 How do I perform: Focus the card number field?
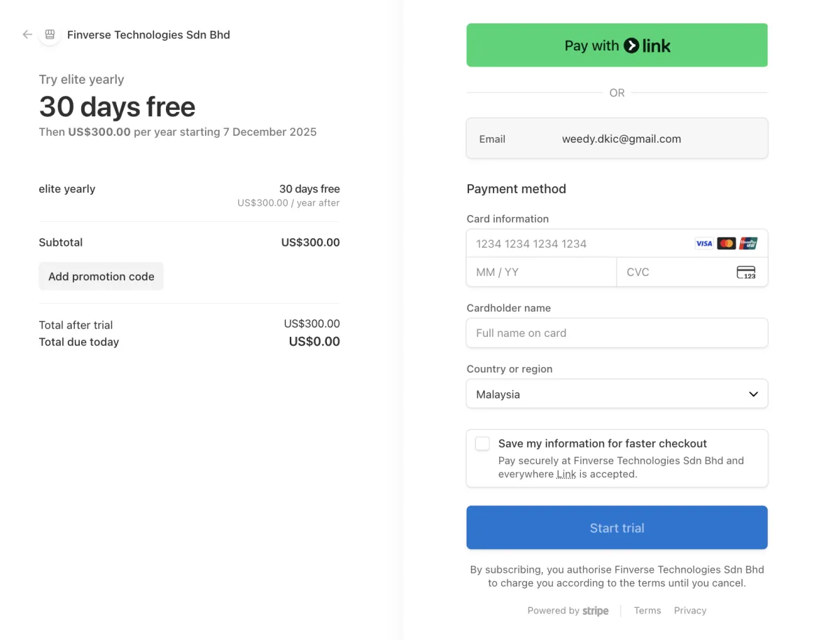tap(581, 244)
